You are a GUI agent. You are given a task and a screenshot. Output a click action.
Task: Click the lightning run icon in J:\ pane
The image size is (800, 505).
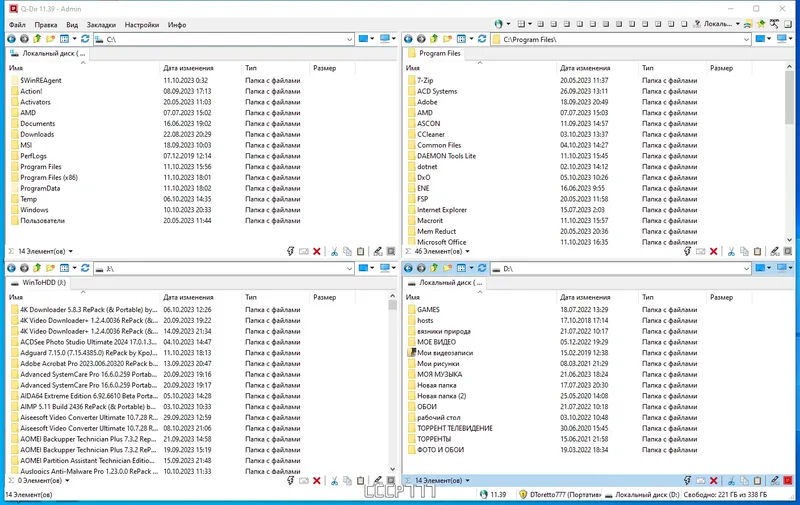point(290,481)
